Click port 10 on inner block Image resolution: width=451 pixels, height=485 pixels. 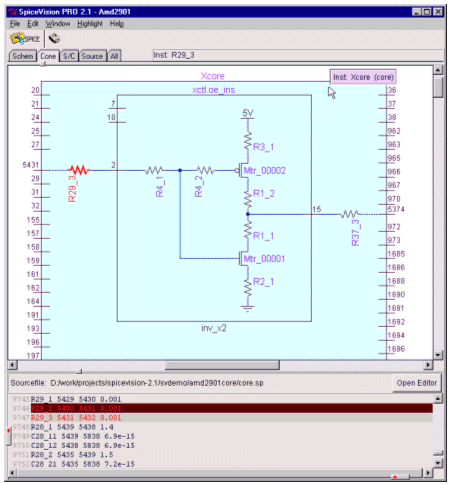[111, 117]
